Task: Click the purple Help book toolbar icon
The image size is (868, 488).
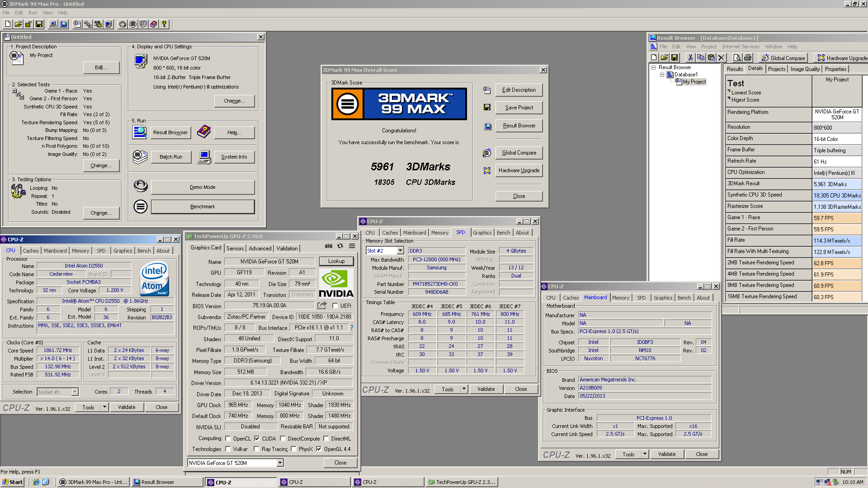Action: coord(154,24)
